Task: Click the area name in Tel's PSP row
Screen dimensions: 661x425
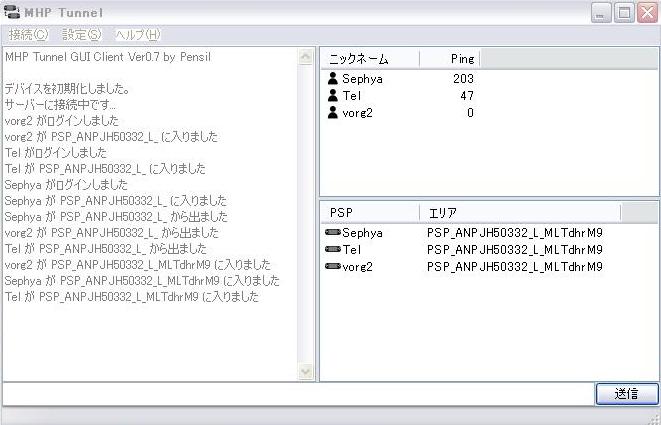Action: tap(515, 250)
